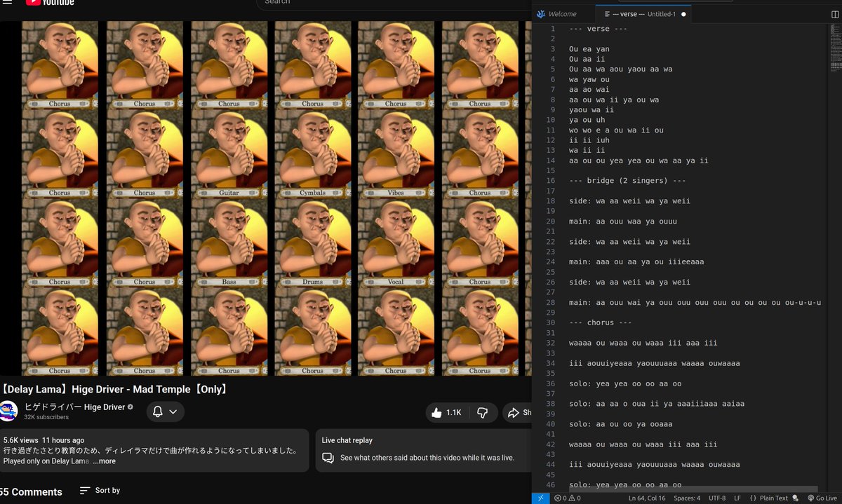Dislike the Mad Temple video

[483, 412]
